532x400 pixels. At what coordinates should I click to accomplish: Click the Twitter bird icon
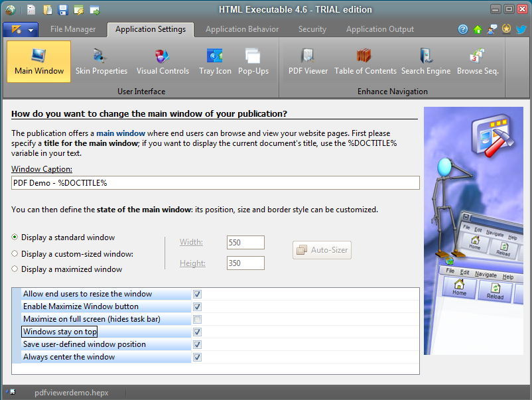pyautogui.click(x=521, y=29)
